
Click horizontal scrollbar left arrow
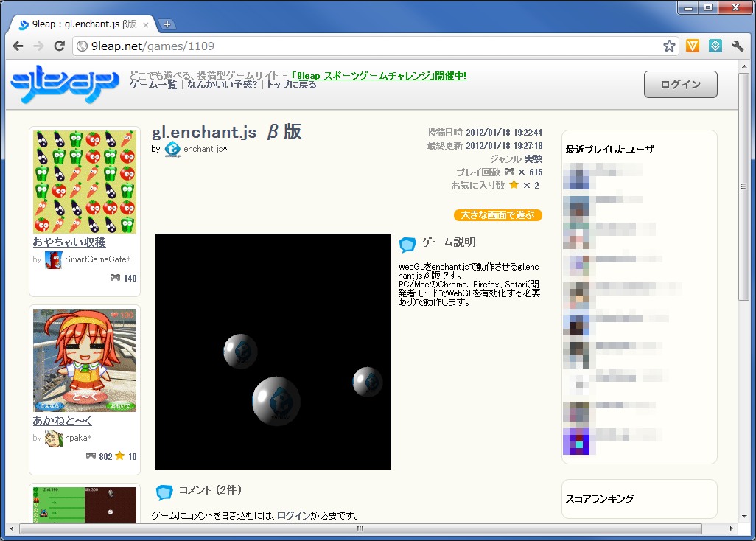click(12, 529)
